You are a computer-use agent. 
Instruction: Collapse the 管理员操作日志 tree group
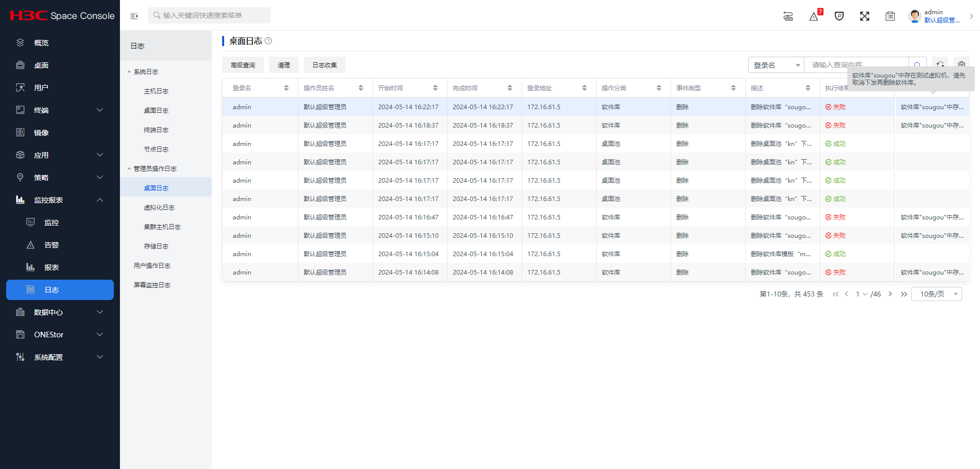(129, 169)
